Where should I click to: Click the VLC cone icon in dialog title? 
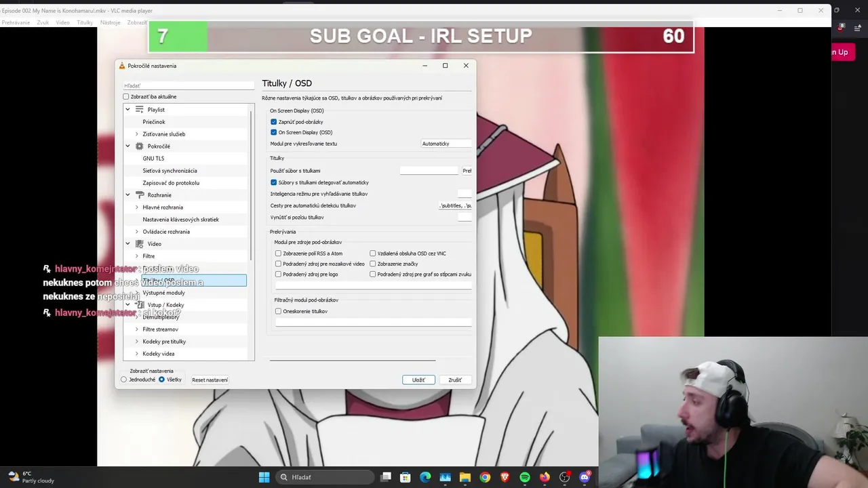122,66
